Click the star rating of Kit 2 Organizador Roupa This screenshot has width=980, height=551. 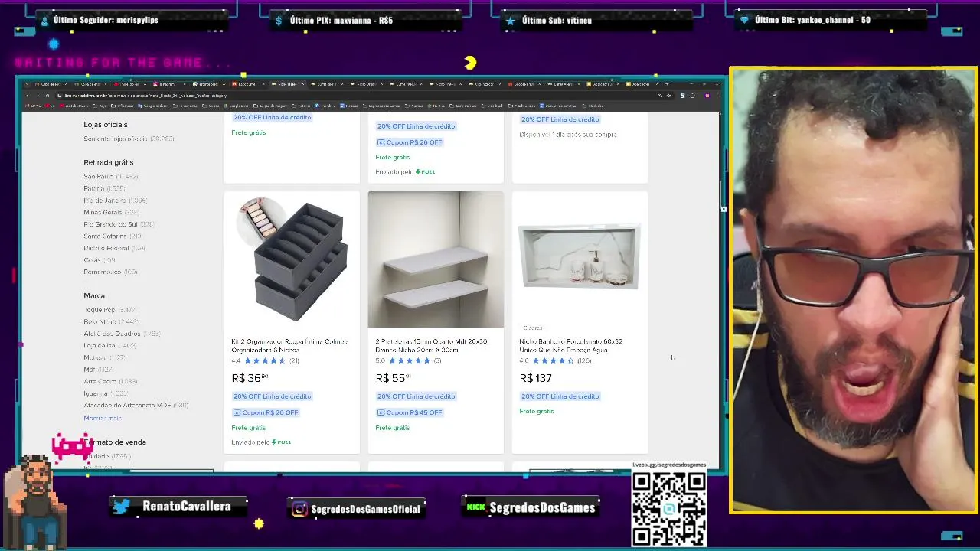point(265,360)
